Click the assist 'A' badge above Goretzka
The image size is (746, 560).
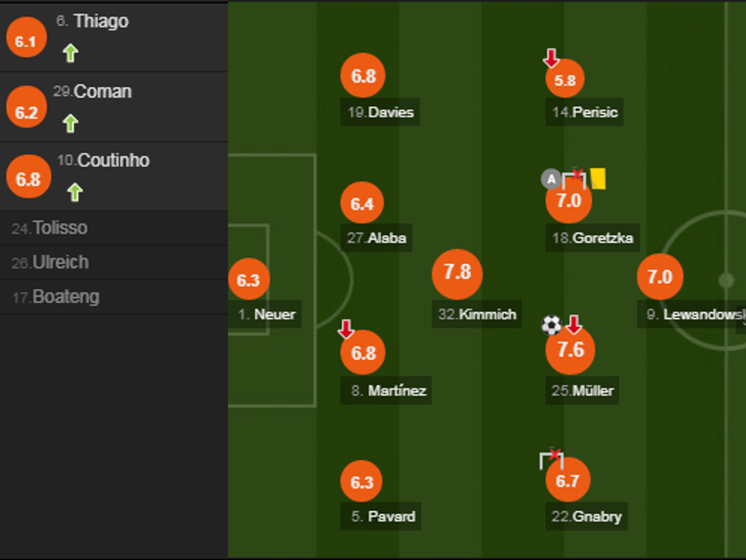[x=550, y=179]
